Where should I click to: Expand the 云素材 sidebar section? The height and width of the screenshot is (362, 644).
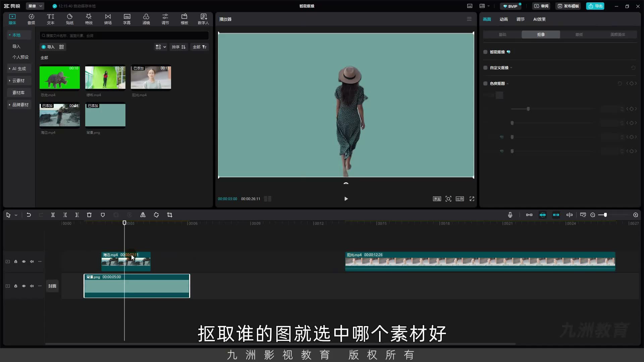click(19, 80)
